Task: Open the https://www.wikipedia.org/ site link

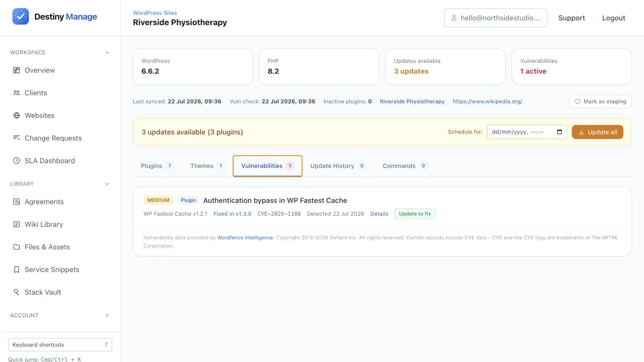Action: click(488, 102)
